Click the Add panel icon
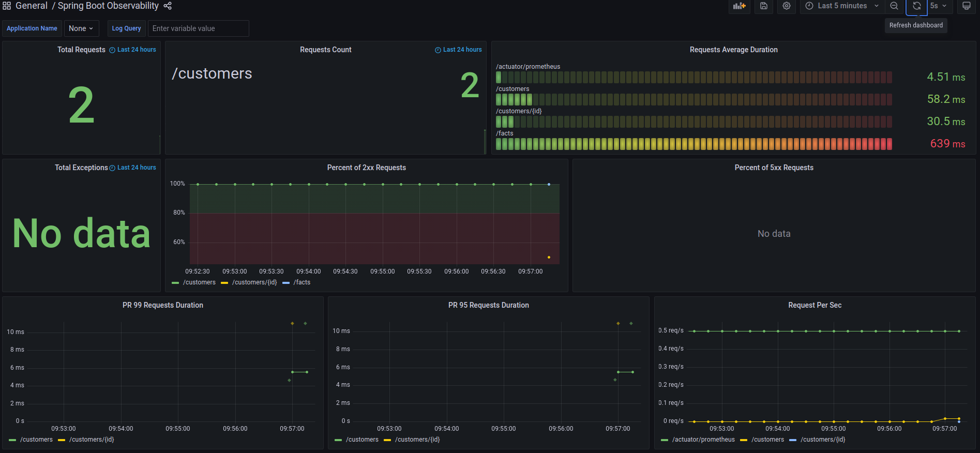 (x=739, y=6)
